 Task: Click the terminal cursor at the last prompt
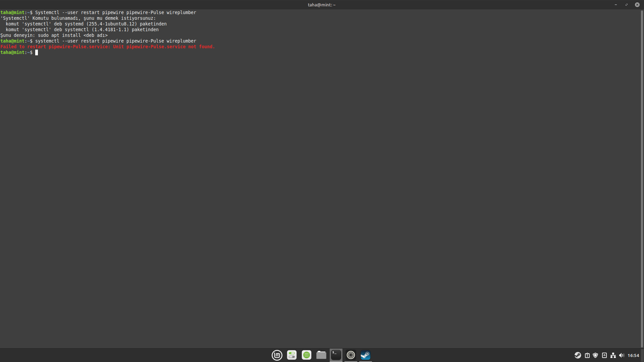tap(37, 52)
